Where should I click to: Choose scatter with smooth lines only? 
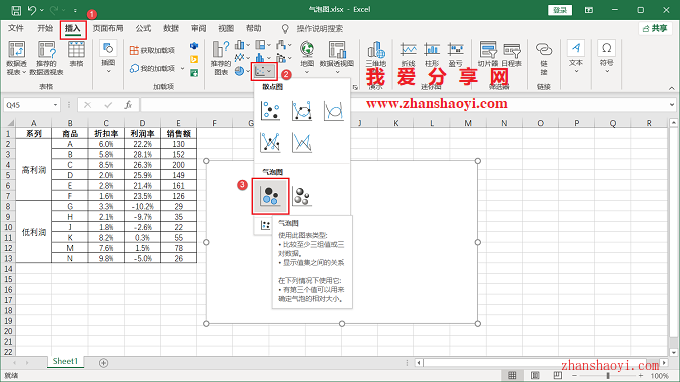coord(333,110)
